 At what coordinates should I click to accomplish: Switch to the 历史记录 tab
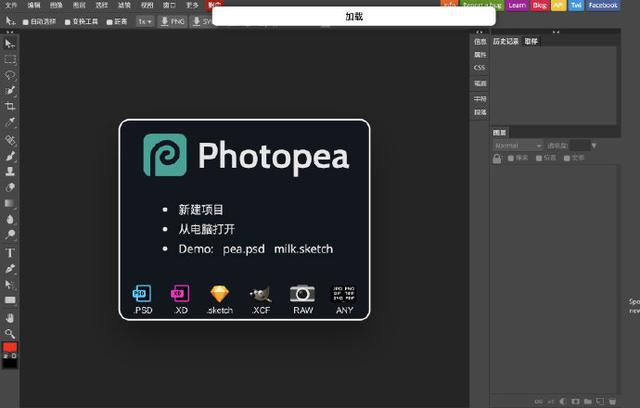(506, 41)
